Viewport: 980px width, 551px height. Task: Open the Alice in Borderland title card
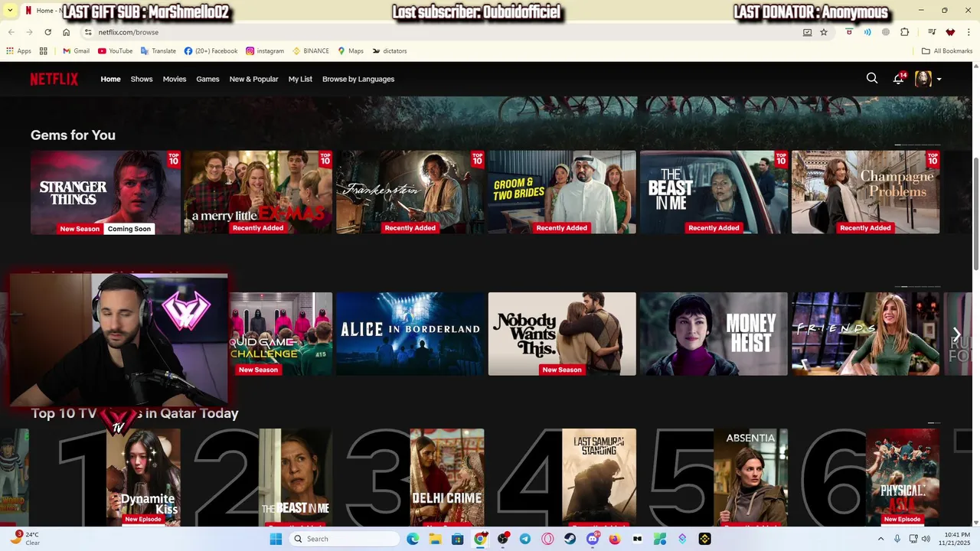(410, 334)
